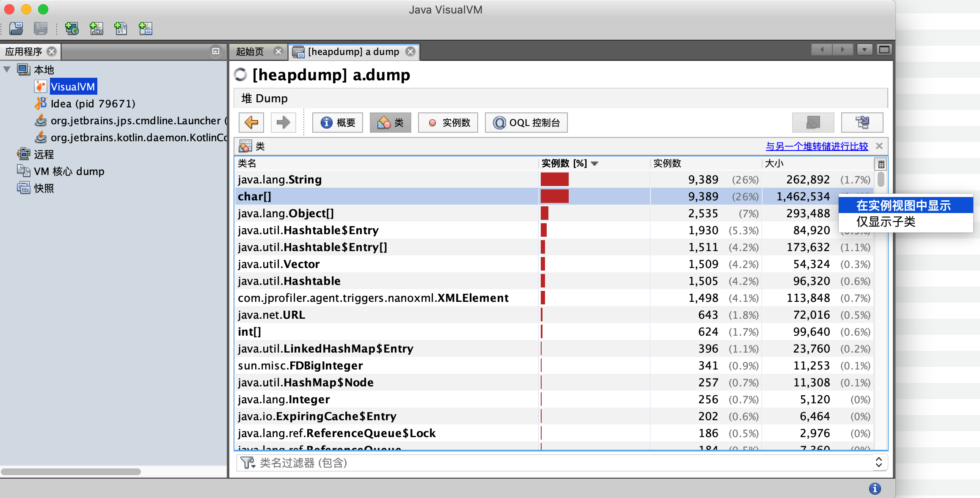Click the add JMX connection toolbar icon
Screen dimensions: 980x498
click(96, 28)
